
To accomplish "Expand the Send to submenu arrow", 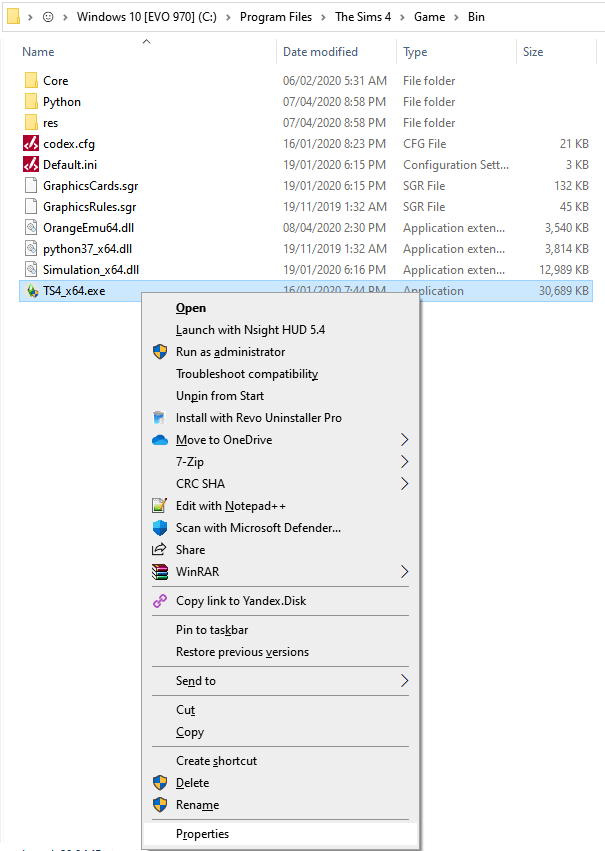I will click(404, 681).
